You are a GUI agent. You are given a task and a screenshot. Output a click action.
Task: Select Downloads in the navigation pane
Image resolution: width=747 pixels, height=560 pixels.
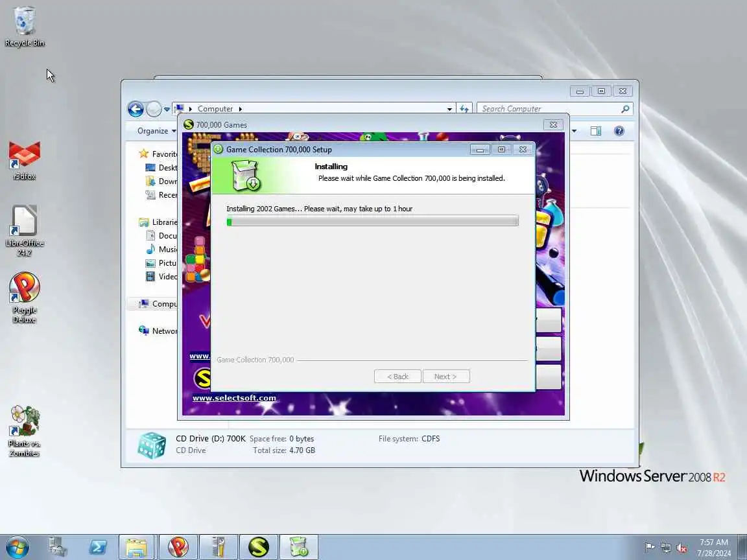pos(161,181)
